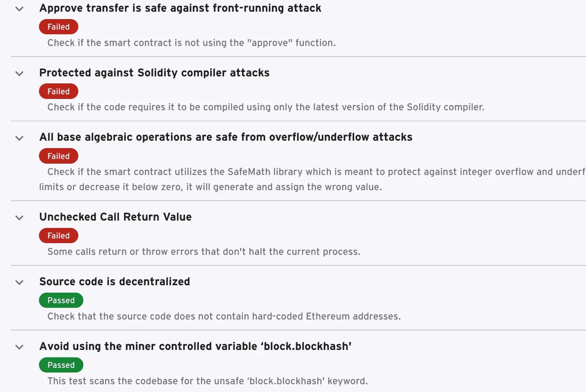
Task: Click the Passed badge under block.blockhash check
Action: pos(61,365)
